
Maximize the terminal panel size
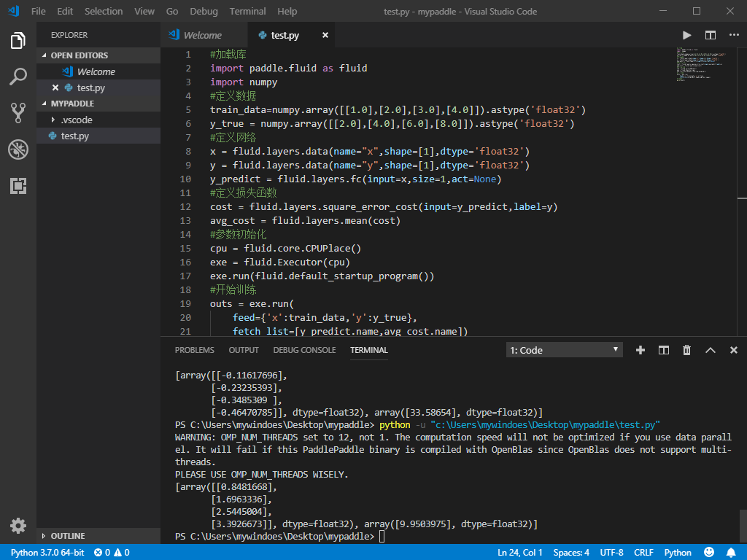click(711, 351)
